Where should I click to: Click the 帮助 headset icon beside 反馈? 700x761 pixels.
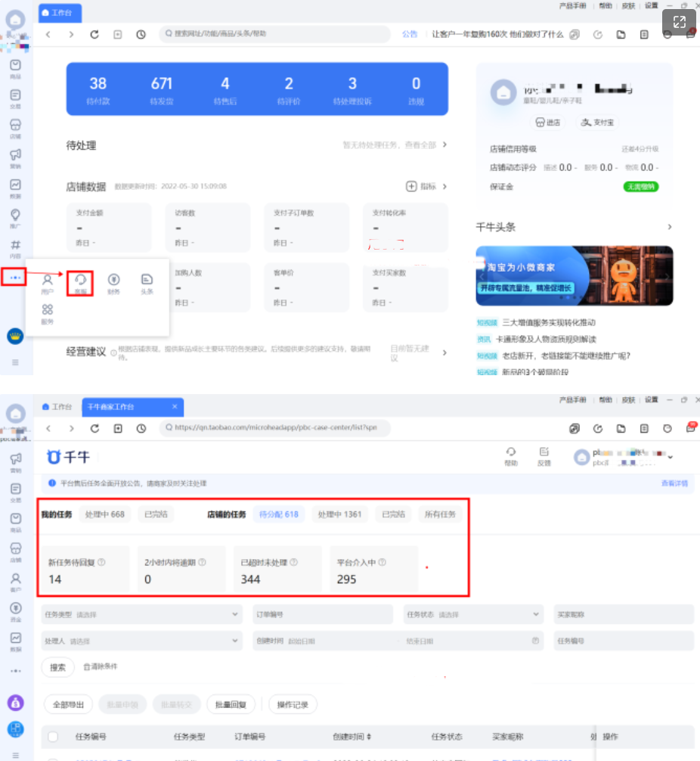(511, 455)
